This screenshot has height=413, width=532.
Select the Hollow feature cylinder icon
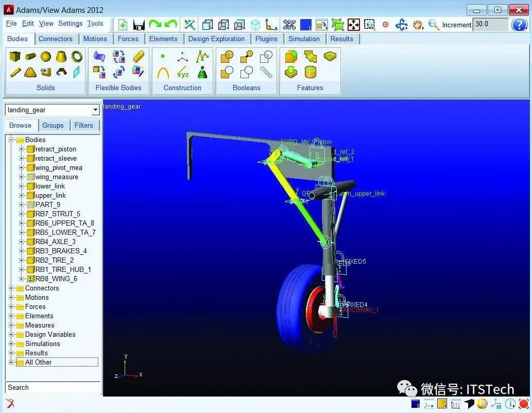click(x=310, y=72)
